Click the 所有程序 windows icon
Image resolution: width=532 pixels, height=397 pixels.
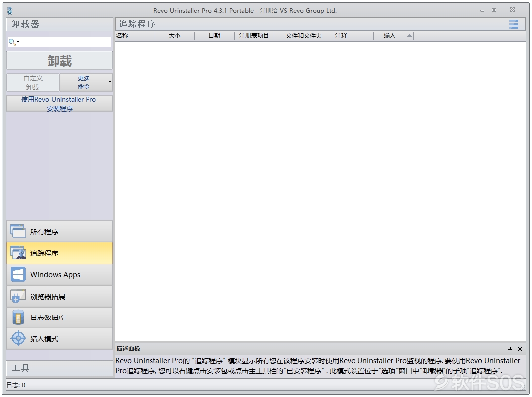click(18, 231)
